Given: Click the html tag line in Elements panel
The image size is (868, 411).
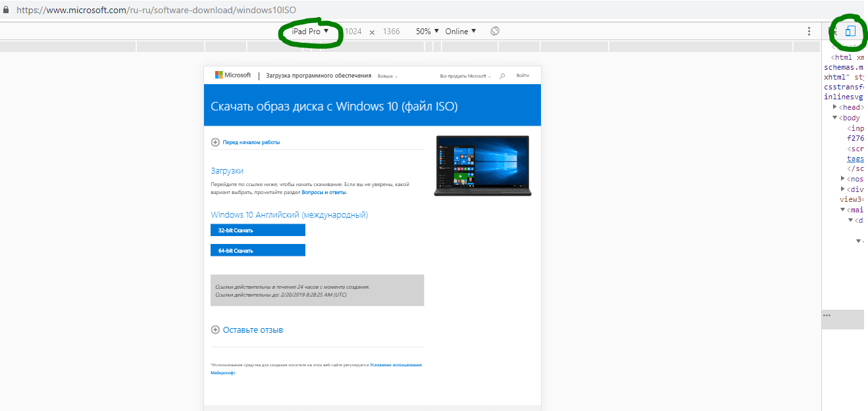Looking at the screenshot, I should click(x=847, y=57).
